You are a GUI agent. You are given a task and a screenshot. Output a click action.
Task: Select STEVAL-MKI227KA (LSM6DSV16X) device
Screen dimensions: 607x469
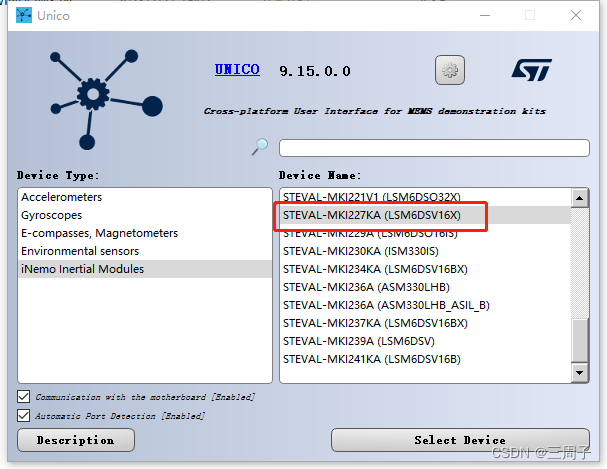(425, 215)
